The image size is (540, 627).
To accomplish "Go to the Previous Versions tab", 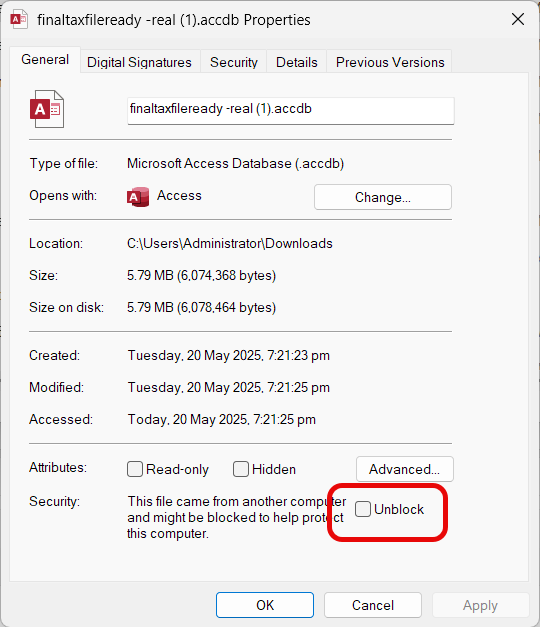I will point(390,62).
